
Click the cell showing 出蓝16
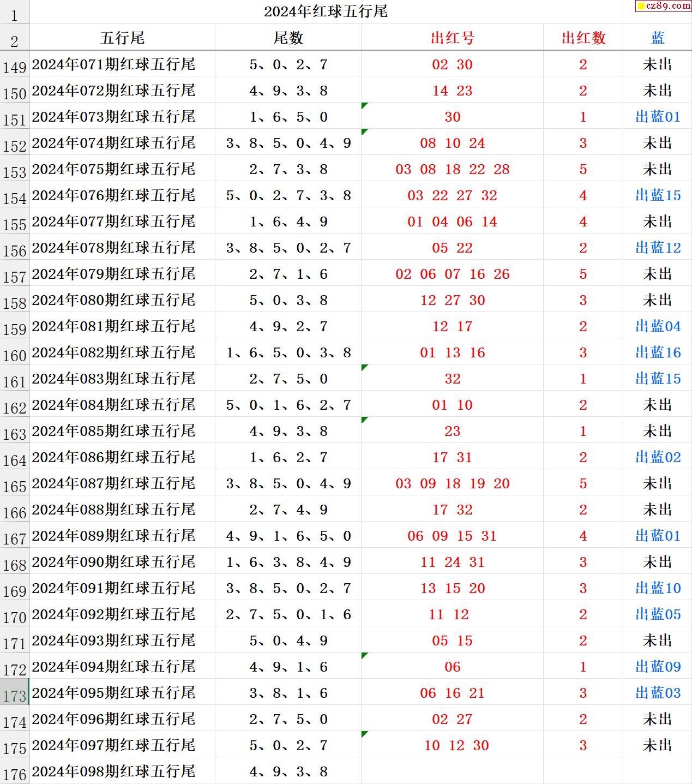coord(658,352)
